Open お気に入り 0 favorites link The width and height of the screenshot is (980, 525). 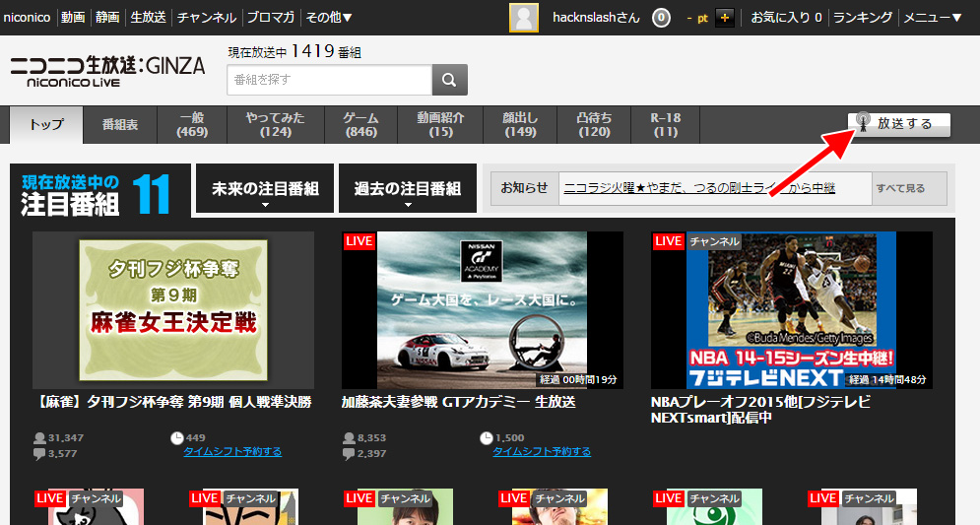786,18
